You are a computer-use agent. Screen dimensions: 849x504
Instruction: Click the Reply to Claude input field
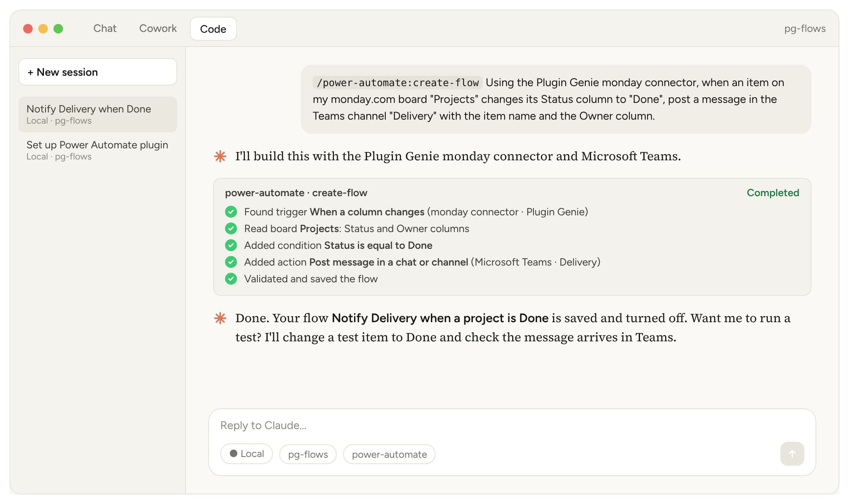(512, 425)
